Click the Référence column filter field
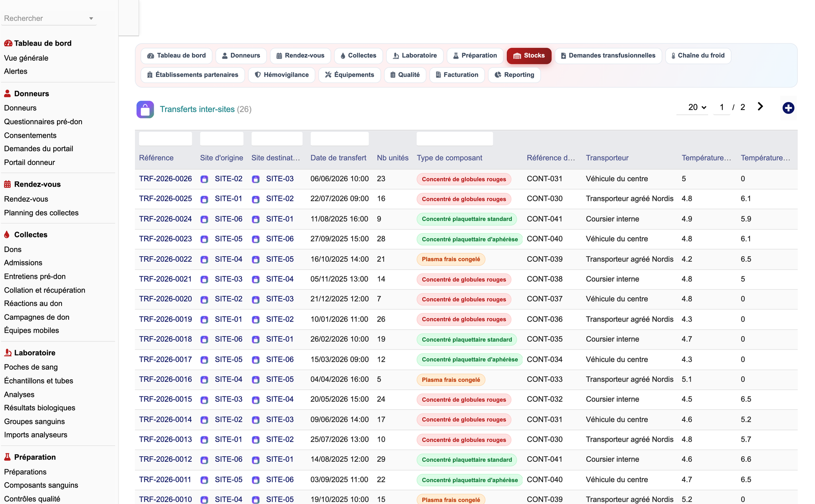This screenshot has height=504, width=815. 165,139
